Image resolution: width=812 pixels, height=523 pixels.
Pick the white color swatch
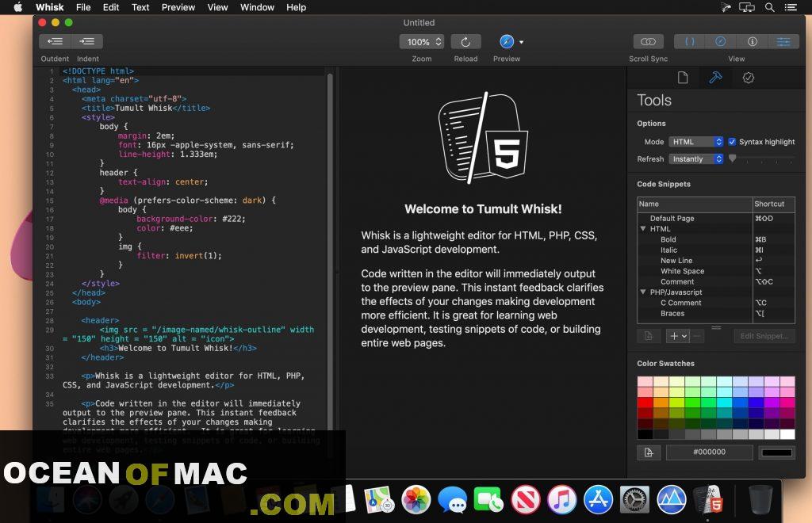click(x=787, y=434)
